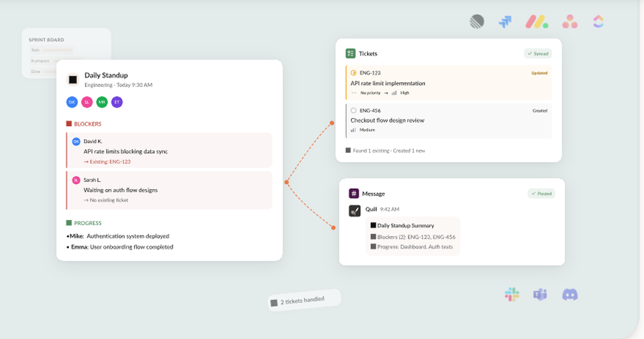Click the Sarah L. name label
This screenshot has width=644, height=339.
point(92,179)
